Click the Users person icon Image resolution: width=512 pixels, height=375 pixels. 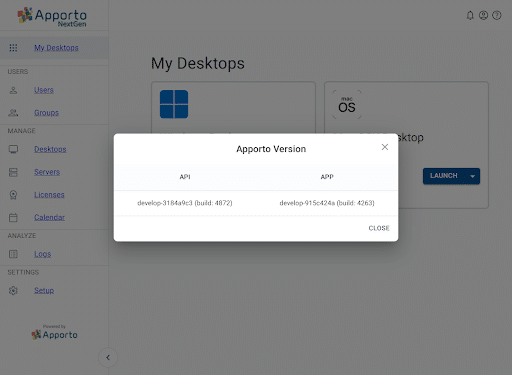pyautogui.click(x=13, y=90)
